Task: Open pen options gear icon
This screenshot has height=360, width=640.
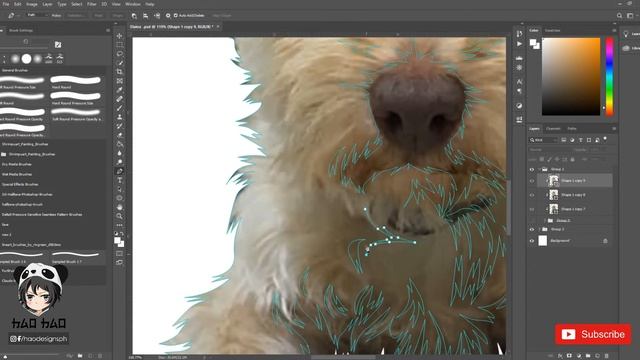Action: pyautogui.click(x=168, y=16)
